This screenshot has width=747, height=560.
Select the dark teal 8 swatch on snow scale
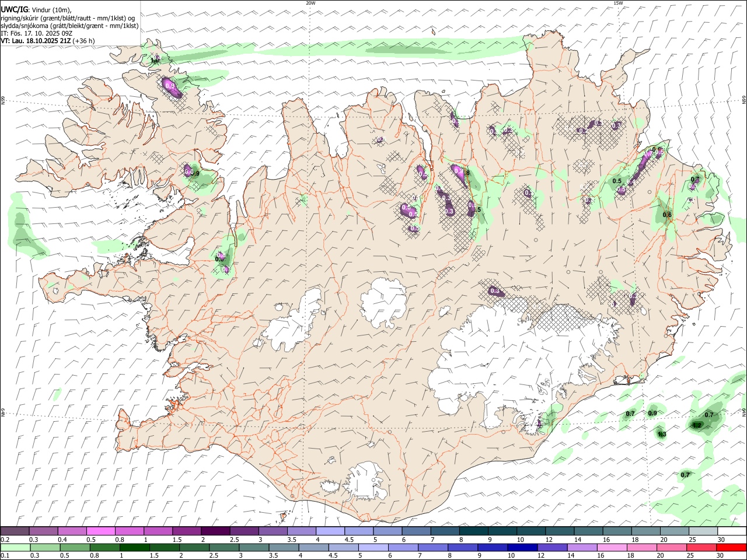click(x=473, y=531)
